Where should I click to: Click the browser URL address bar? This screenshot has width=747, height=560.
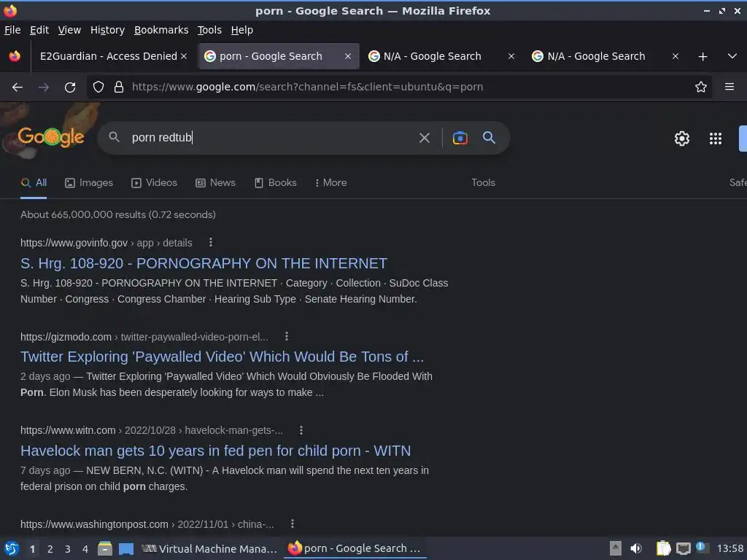point(400,87)
